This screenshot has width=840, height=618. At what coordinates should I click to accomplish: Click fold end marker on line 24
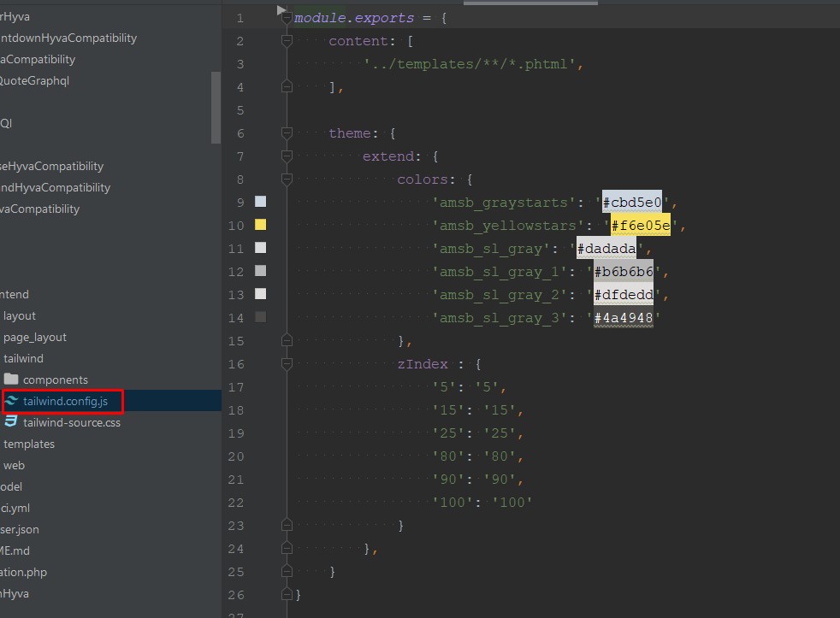click(x=287, y=549)
